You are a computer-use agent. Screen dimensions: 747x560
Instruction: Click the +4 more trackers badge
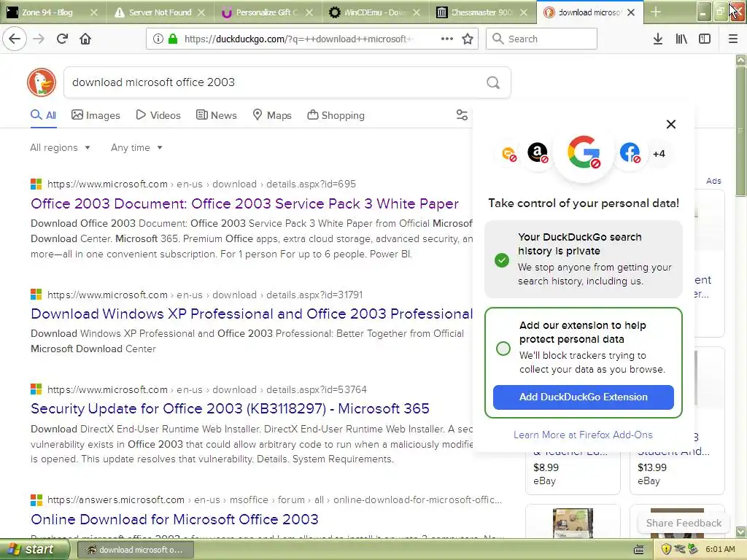(659, 154)
